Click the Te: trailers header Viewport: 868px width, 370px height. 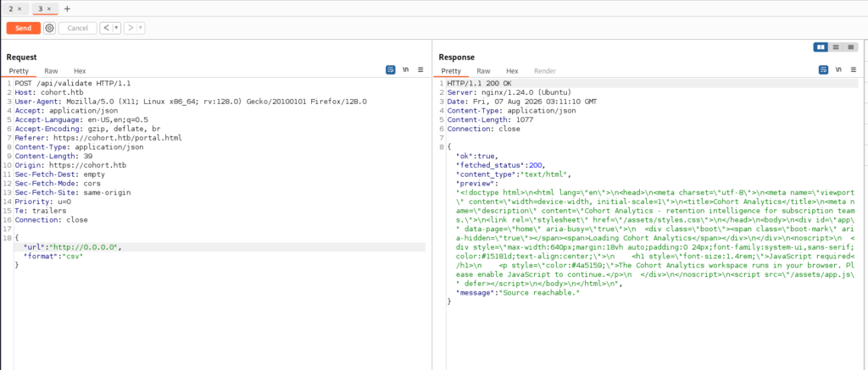click(x=41, y=211)
